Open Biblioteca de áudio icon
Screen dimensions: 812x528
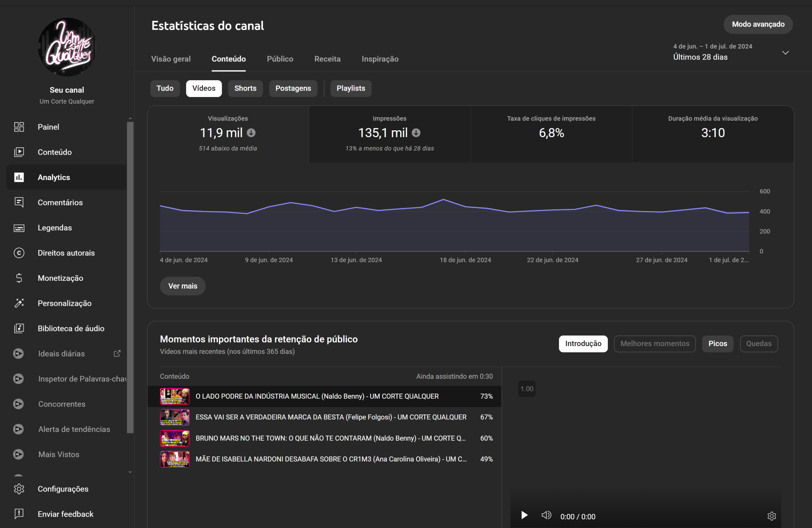pyautogui.click(x=19, y=328)
